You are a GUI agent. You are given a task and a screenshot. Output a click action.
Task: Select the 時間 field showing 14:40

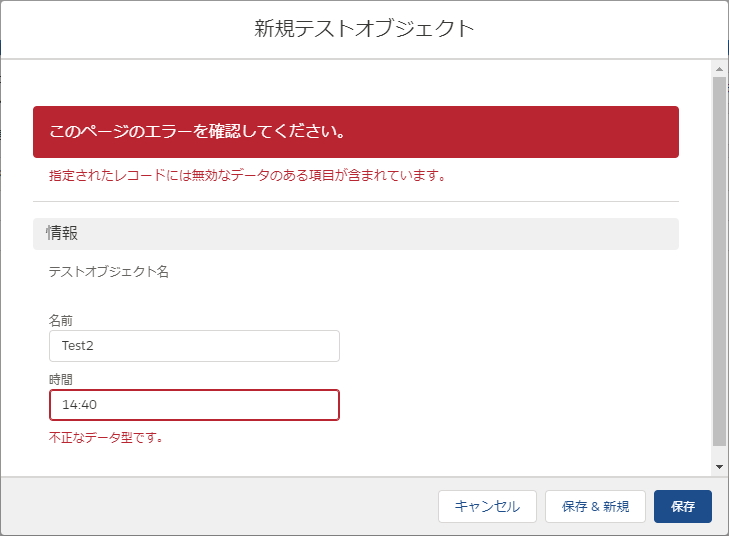(194, 405)
